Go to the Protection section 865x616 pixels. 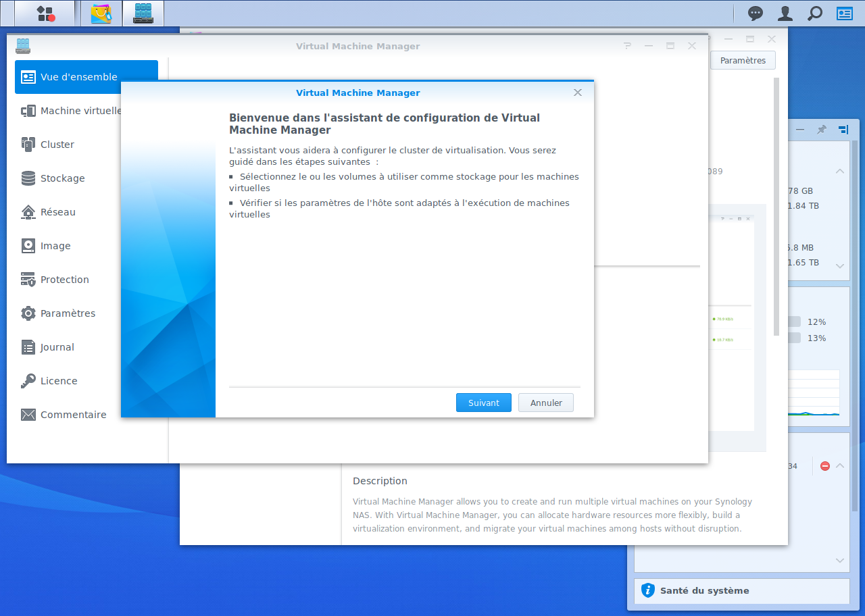pyautogui.click(x=64, y=280)
